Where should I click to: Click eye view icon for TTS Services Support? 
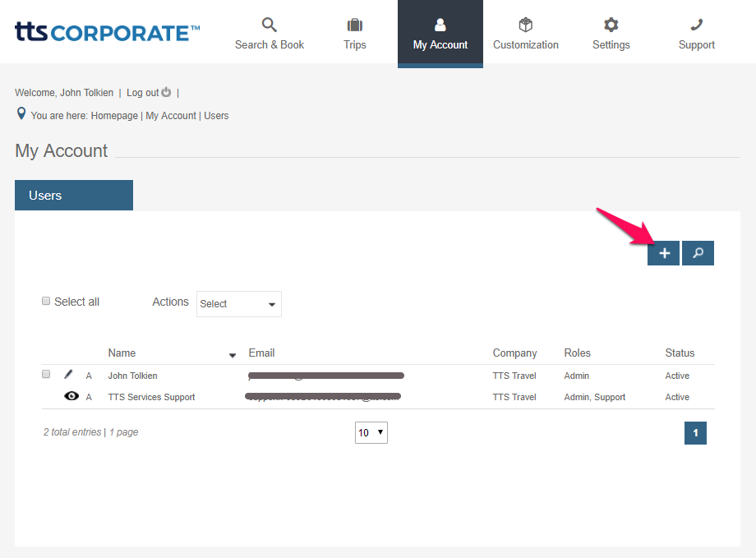click(71, 396)
